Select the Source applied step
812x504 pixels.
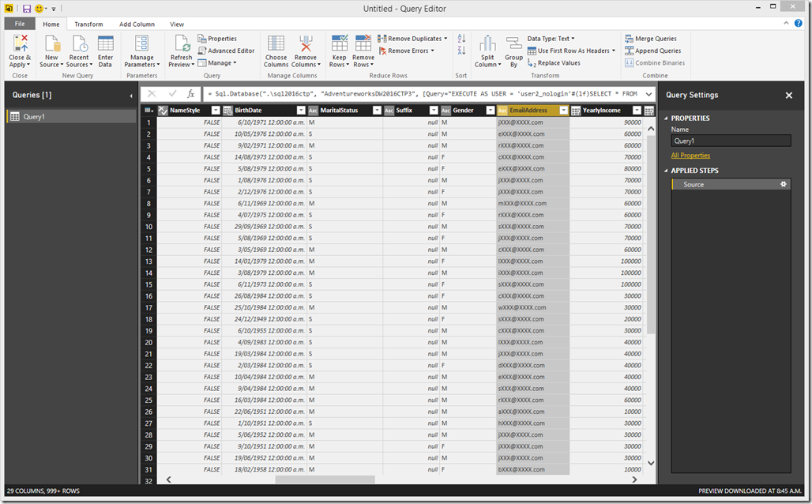pyautogui.click(x=731, y=184)
